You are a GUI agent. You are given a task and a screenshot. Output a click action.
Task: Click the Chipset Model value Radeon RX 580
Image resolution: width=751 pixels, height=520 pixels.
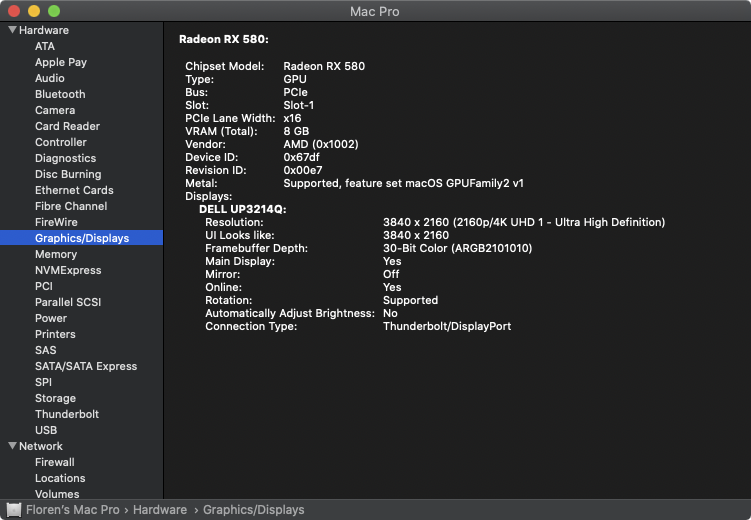pos(324,66)
